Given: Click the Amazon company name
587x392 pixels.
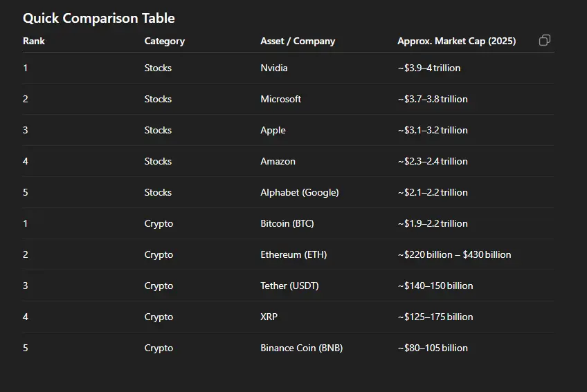Looking at the screenshot, I should click(278, 162).
